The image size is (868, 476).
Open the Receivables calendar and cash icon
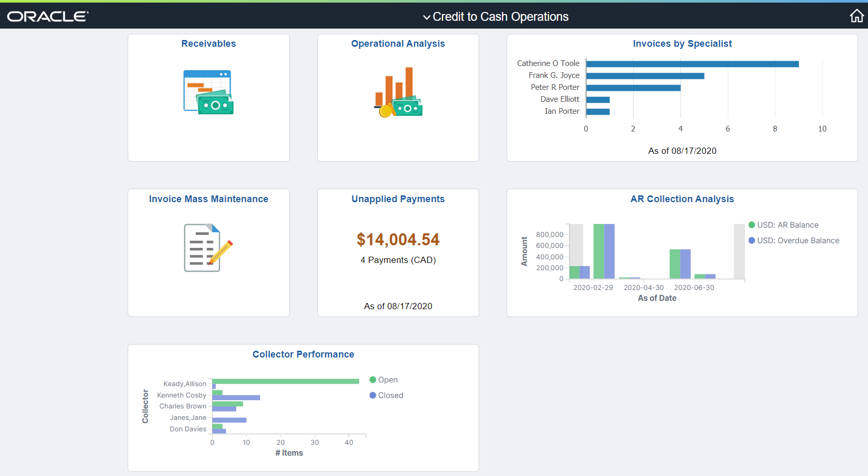point(208,92)
